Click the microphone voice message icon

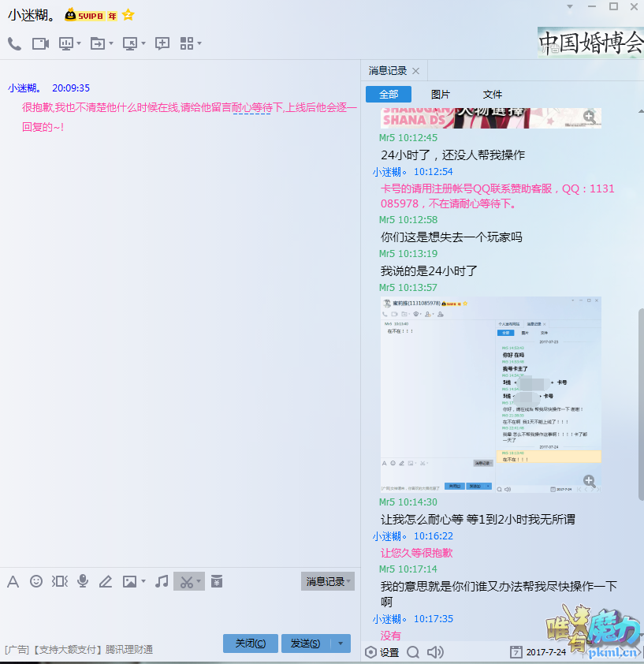click(x=83, y=581)
